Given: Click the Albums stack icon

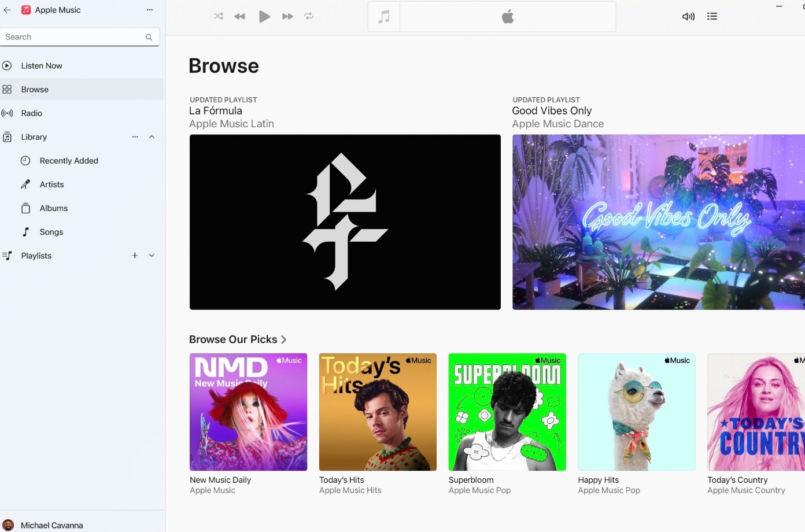Looking at the screenshot, I should click(25, 208).
